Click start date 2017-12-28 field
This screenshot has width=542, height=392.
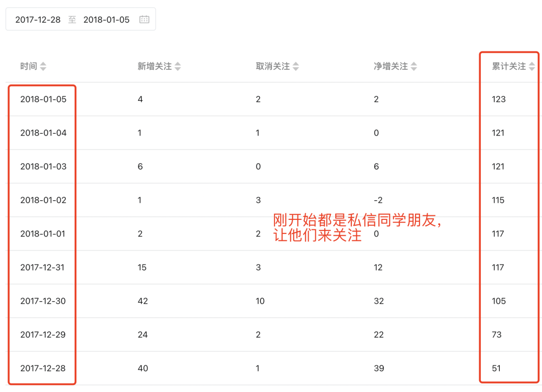pyautogui.click(x=38, y=20)
